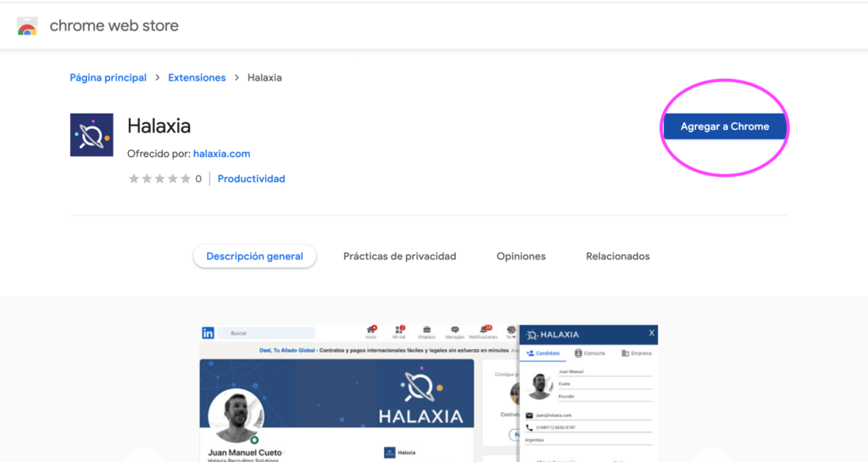This screenshot has height=462, width=868.
Task: Click the Juan Manuel Cueto profile name
Action: [245, 453]
